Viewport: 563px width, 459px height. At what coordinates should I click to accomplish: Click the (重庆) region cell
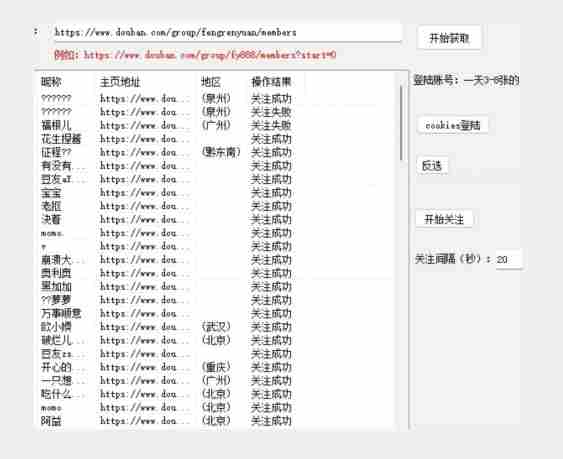pyautogui.click(x=216, y=367)
